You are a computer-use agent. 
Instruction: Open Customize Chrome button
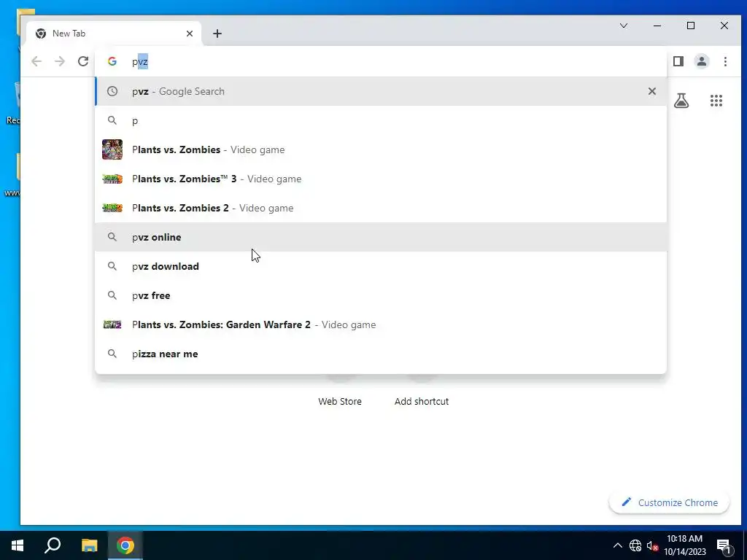(670, 502)
